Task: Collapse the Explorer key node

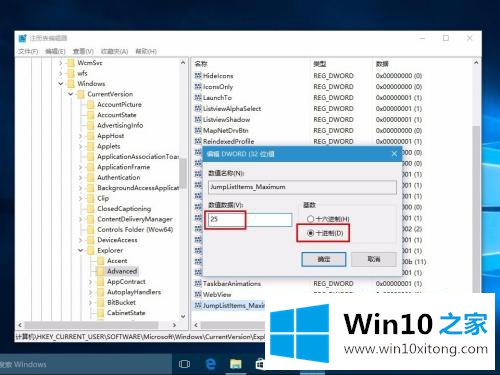Action: pyautogui.click(x=80, y=250)
